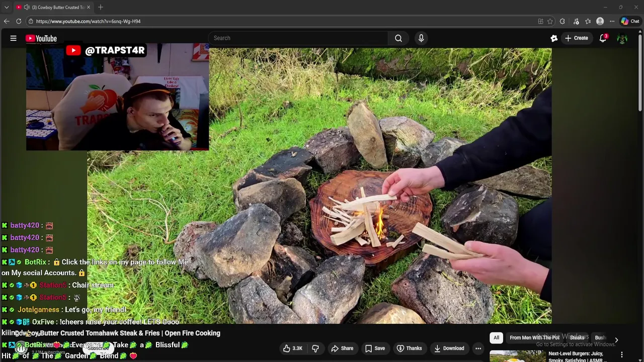Open the browser profile avatar
The height and width of the screenshot is (362, 644).
coord(600,21)
